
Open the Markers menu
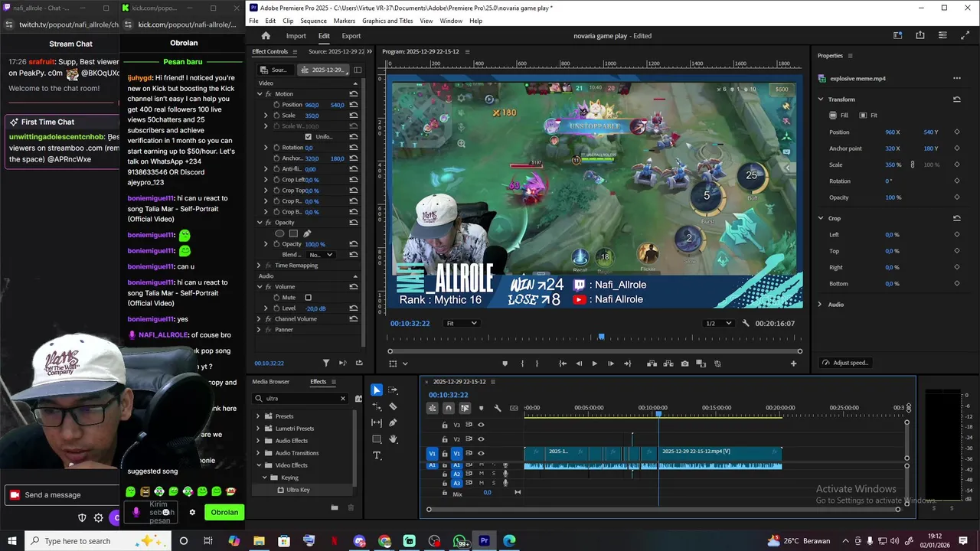pyautogui.click(x=345, y=21)
